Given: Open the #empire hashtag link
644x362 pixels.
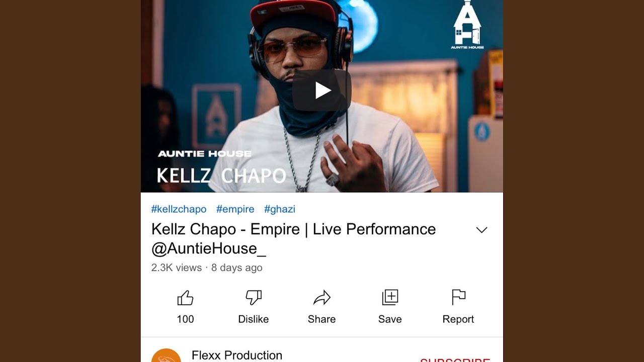Looking at the screenshot, I should [x=235, y=209].
